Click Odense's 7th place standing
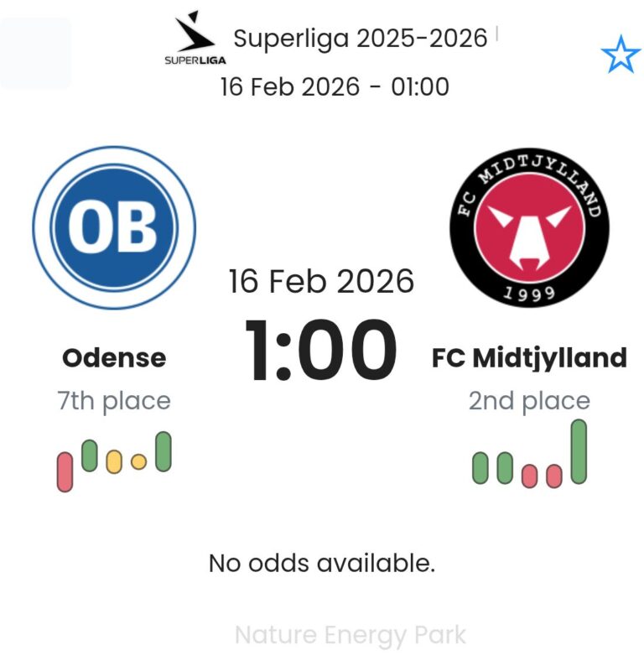This screenshot has width=644, height=661. 114,401
